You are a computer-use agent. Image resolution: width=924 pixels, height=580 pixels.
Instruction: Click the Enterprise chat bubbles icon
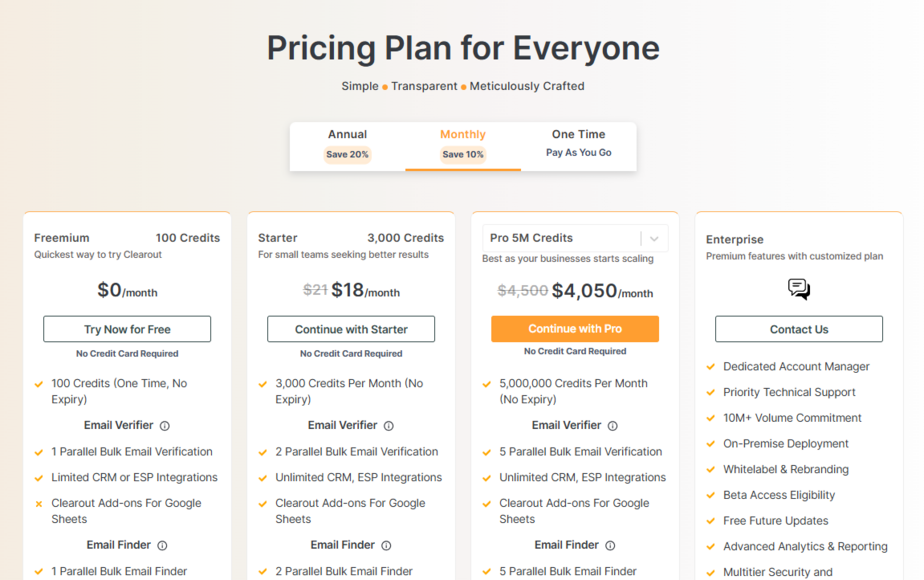pos(799,289)
